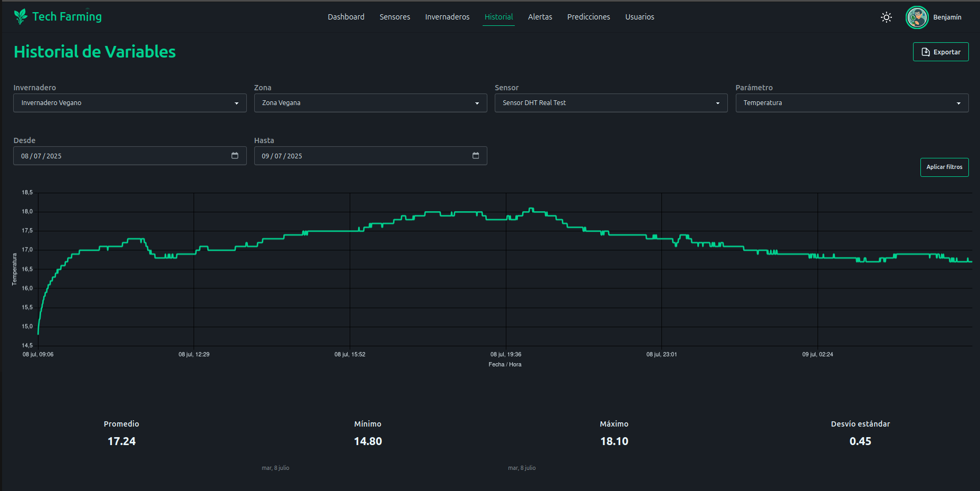Viewport: 980px width, 491px height.
Task: Open the Parámetro dropdown
Action: 851,103
